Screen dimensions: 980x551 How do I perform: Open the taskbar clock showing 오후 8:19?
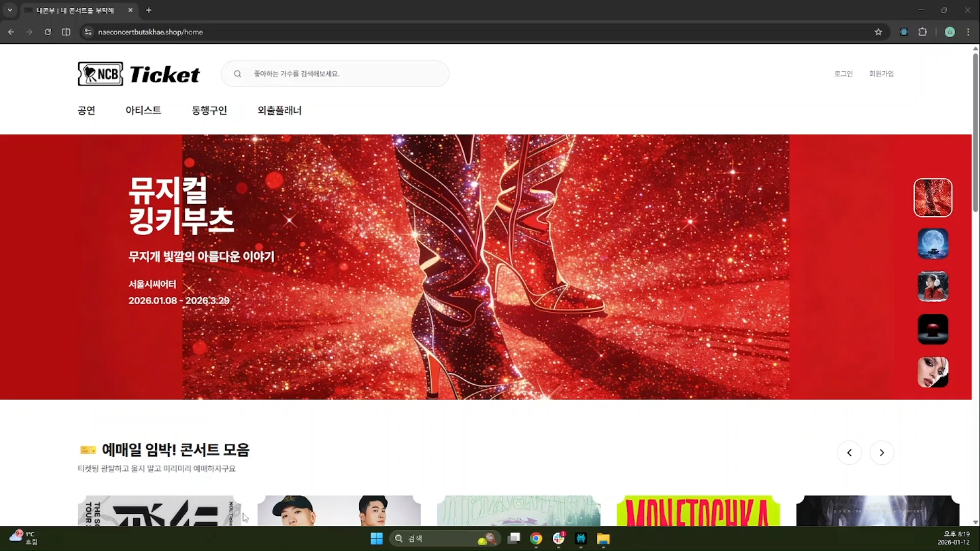pyautogui.click(x=953, y=538)
